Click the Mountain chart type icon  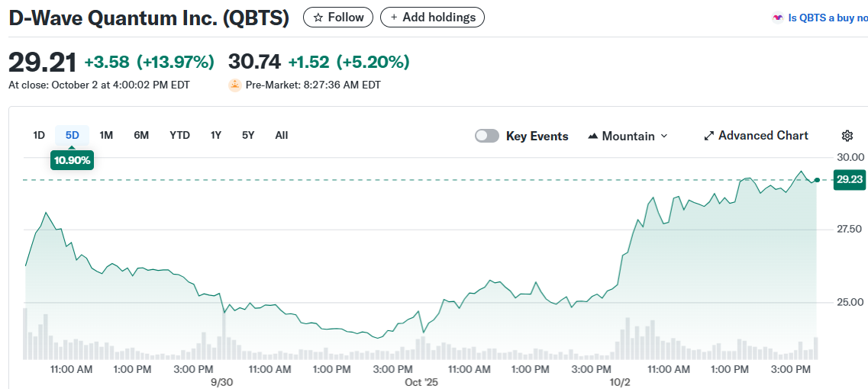(593, 137)
